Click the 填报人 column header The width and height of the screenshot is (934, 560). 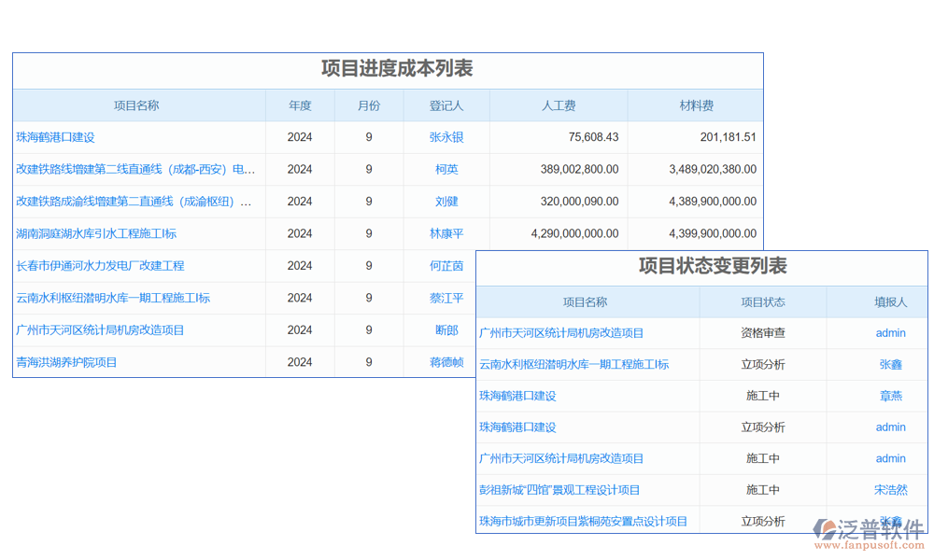pos(890,302)
